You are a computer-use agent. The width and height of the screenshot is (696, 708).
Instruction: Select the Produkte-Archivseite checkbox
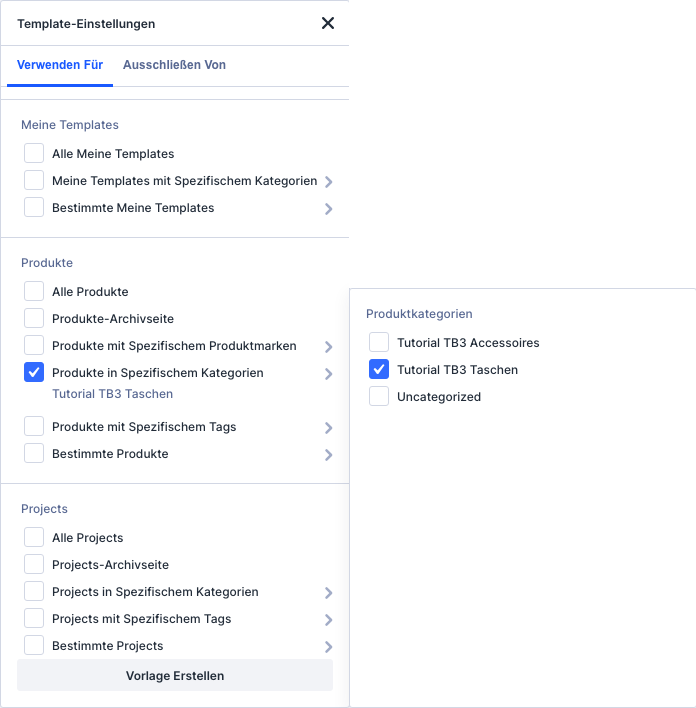(x=34, y=318)
